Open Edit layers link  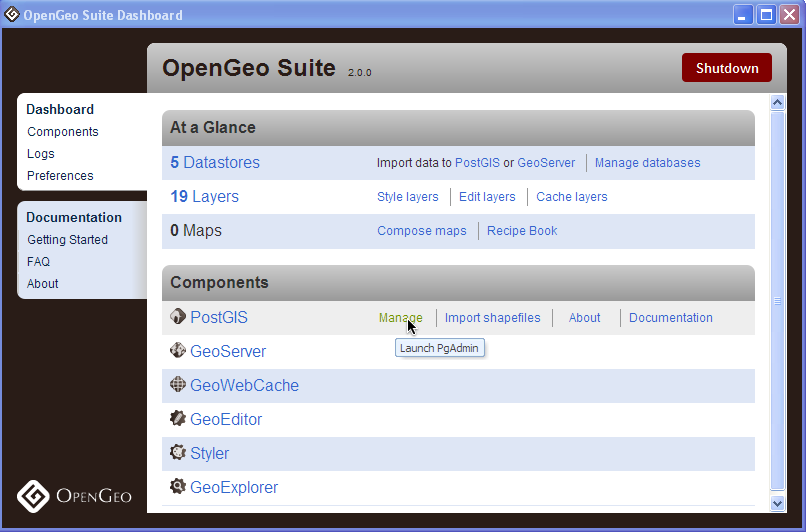[487, 197]
